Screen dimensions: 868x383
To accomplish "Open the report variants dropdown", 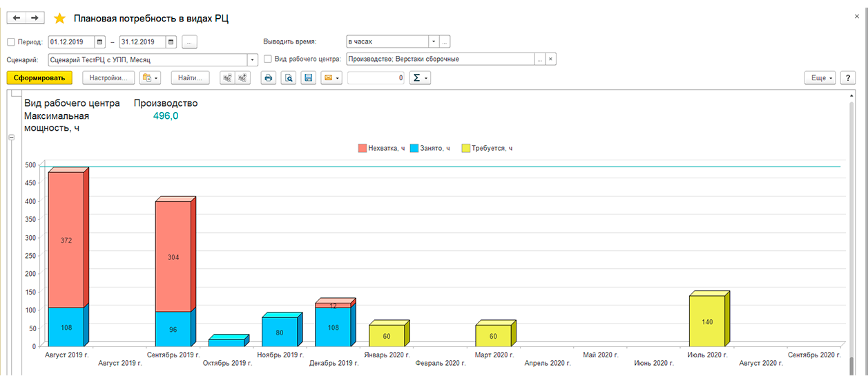I will click(x=150, y=78).
